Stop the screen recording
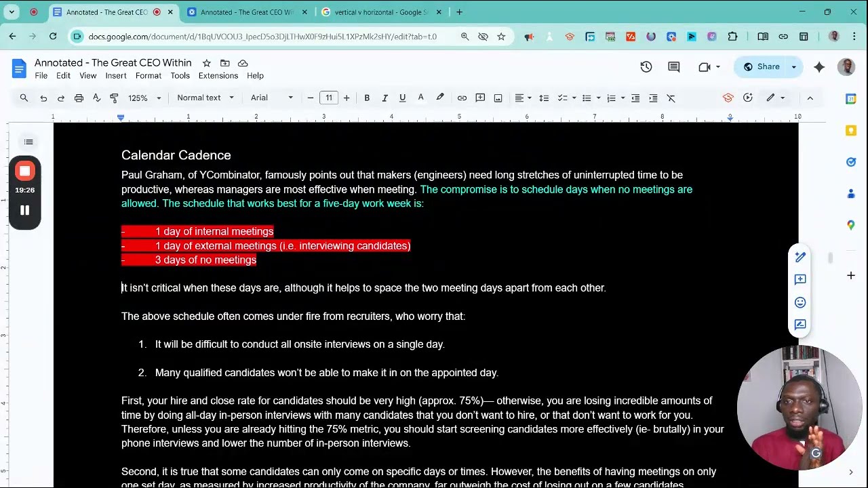The image size is (868, 488). point(24,171)
